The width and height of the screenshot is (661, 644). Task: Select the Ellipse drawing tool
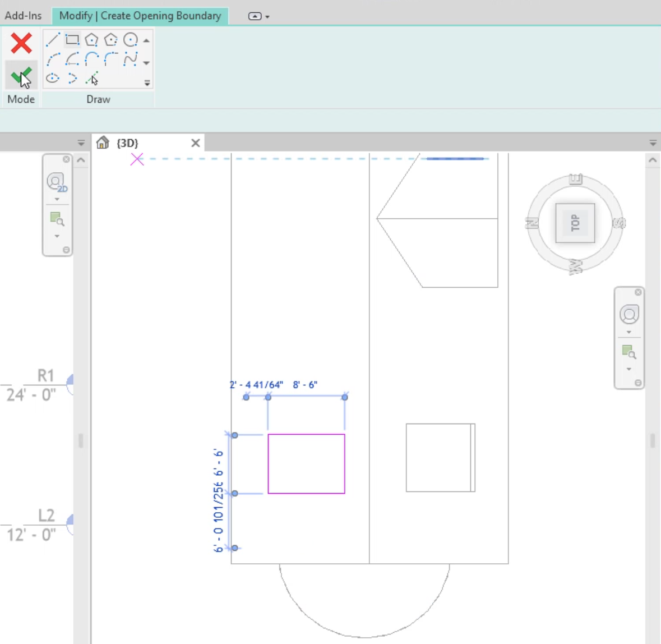pyautogui.click(x=52, y=79)
